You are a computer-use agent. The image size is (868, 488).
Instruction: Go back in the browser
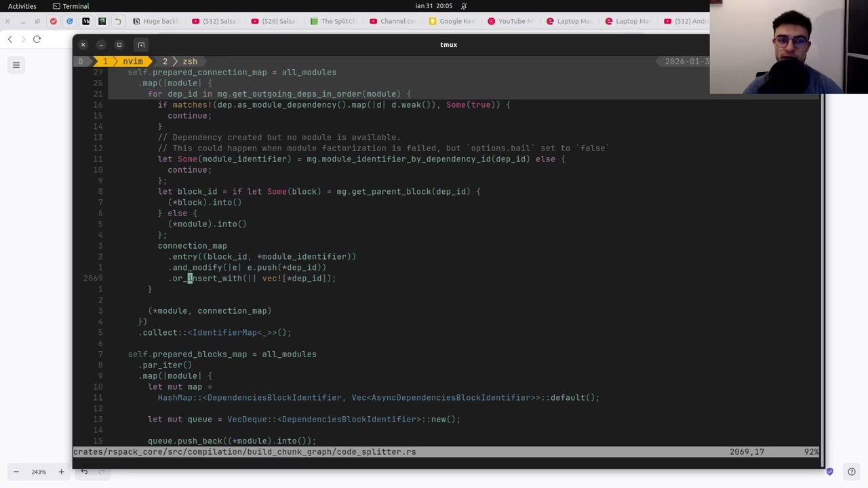coord(9,39)
